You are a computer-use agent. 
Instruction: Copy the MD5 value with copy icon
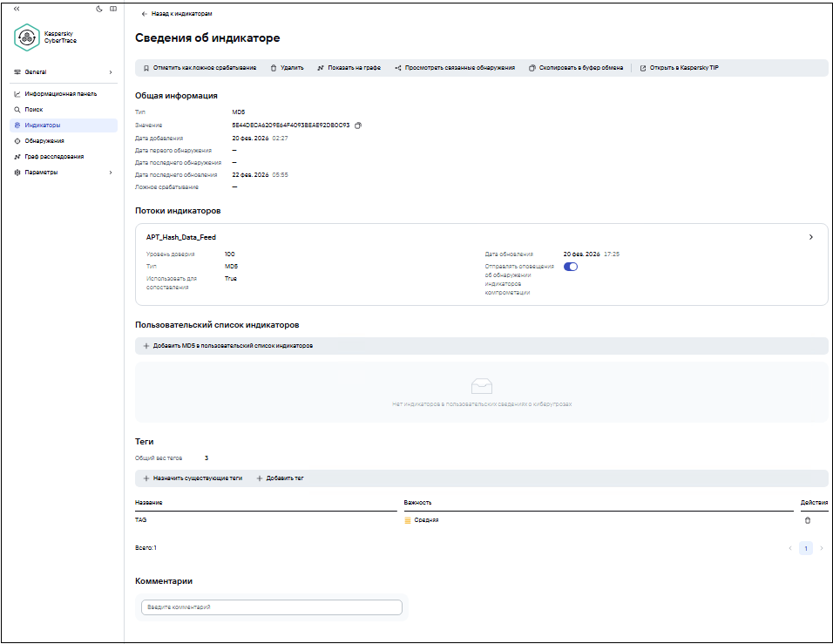(358, 126)
